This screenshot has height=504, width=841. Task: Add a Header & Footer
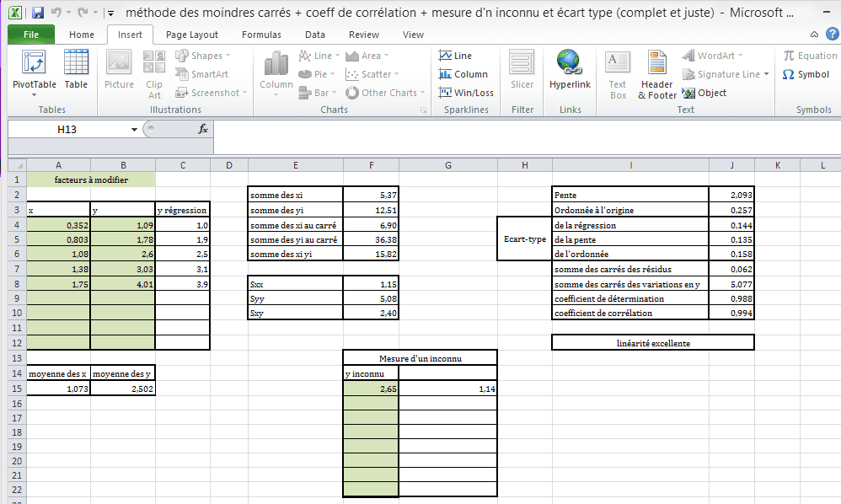point(657,75)
